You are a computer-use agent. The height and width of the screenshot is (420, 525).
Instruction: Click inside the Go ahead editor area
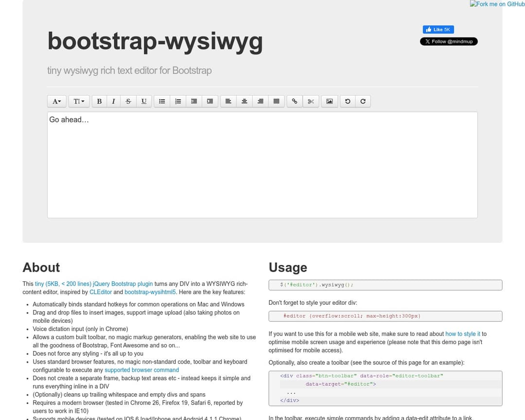click(x=262, y=165)
